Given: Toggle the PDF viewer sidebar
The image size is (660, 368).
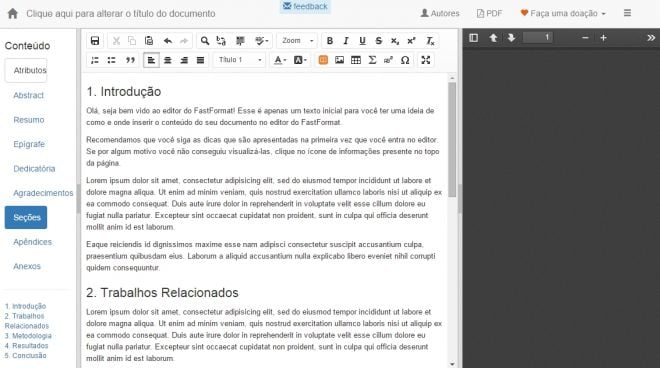Looking at the screenshot, I should click(x=474, y=38).
